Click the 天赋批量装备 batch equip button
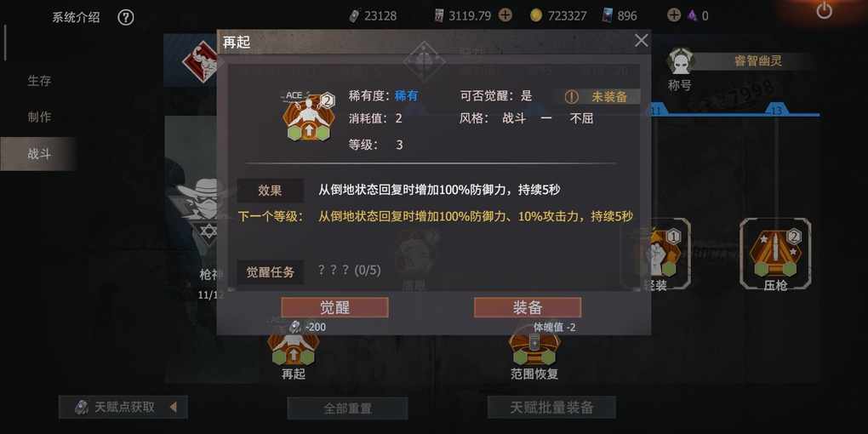This screenshot has height=434, width=868. tap(552, 408)
